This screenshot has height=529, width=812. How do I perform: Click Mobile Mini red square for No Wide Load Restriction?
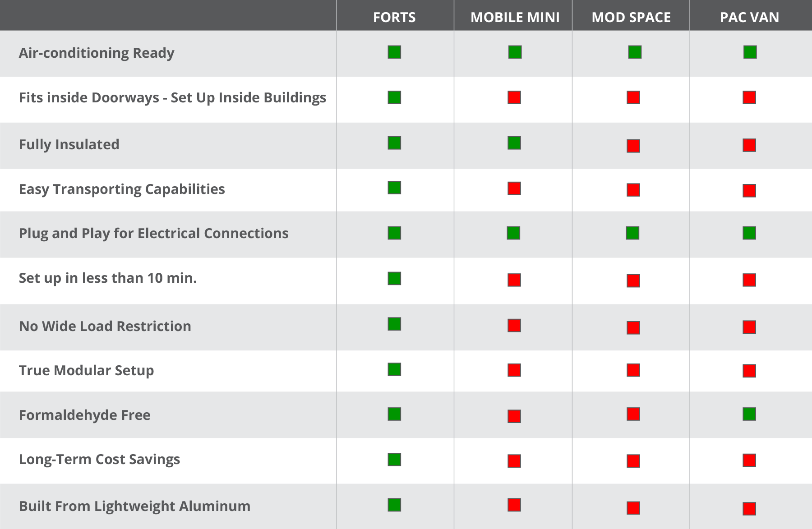click(514, 326)
